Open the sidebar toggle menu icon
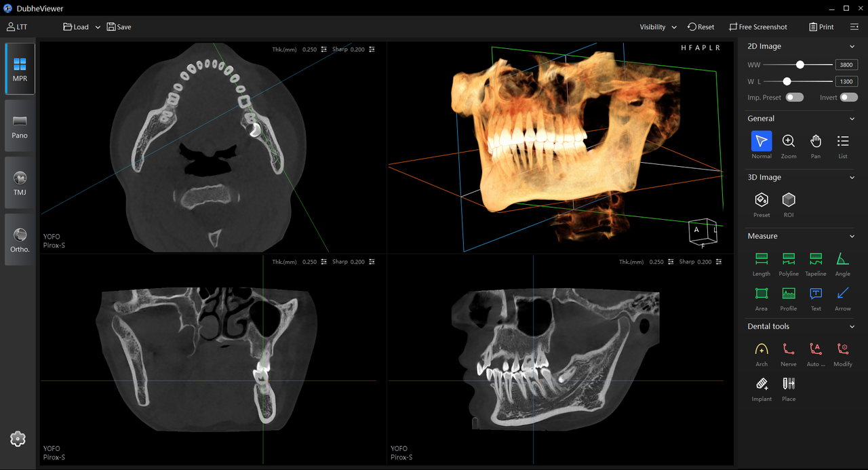868x470 pixels. [854, 27]
